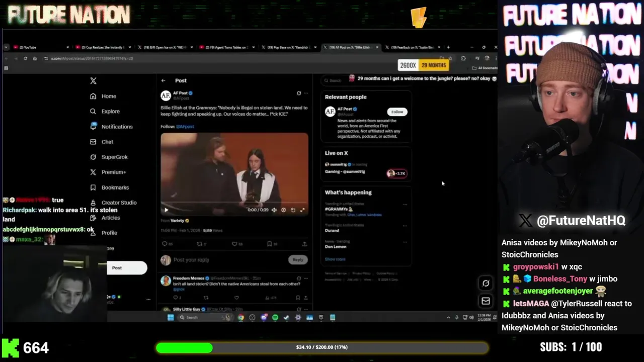This screenshot has width=644, height=362.
Task: Follow AF Post in Relevant people
Action: (x=397, y=112)
